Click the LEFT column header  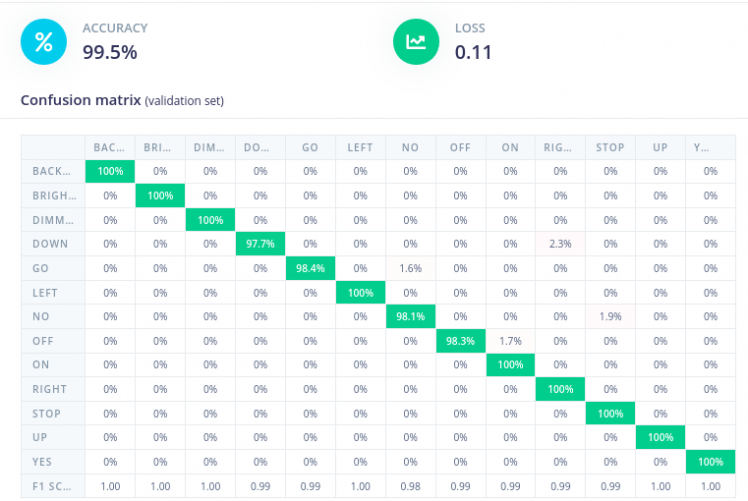coord(360,147)
